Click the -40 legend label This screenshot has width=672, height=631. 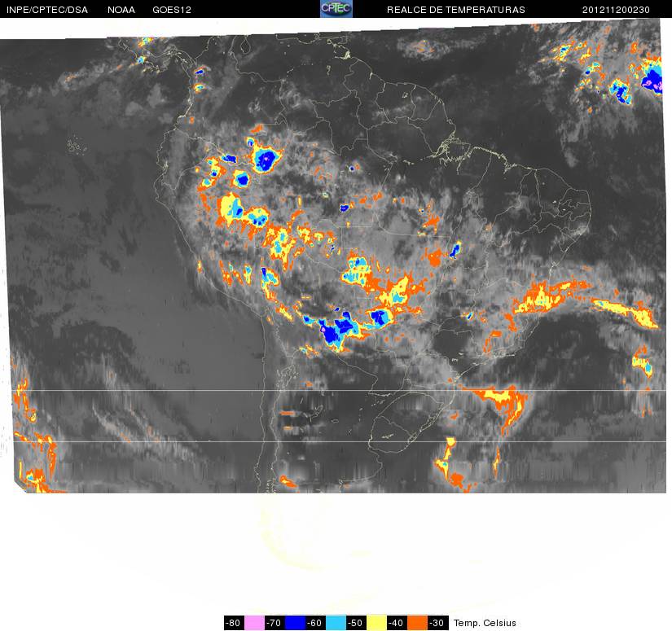[x=397, y=623]
